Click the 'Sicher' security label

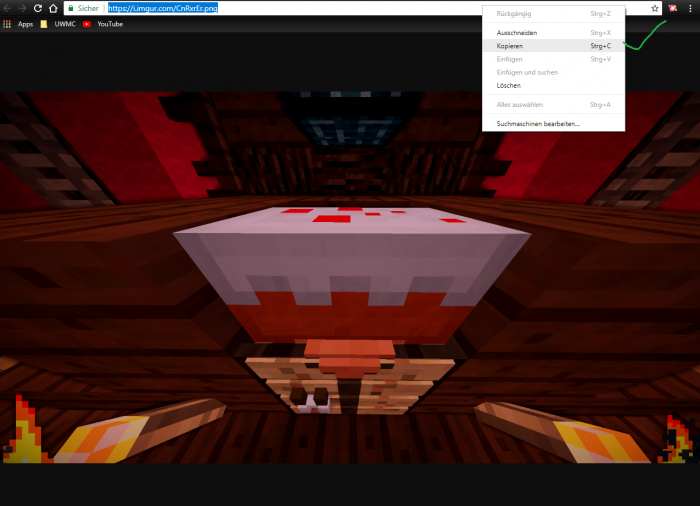pyautogui.click(x=88, y=8)
